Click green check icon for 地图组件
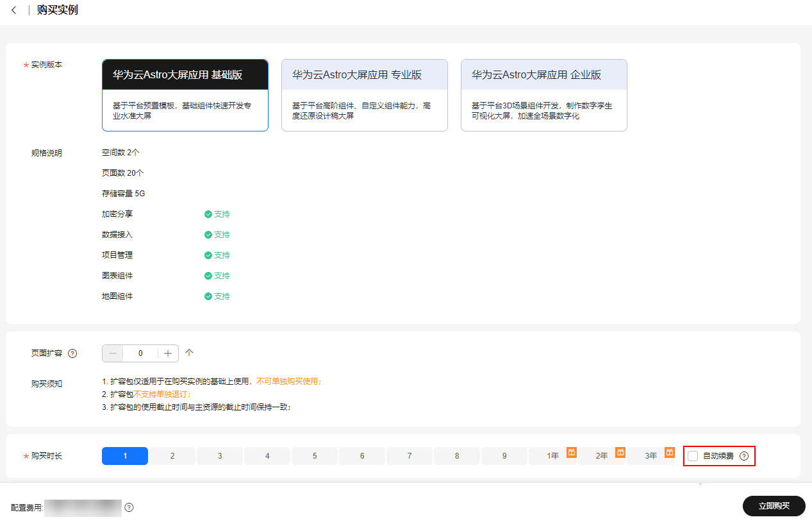The width and height of the screenshot is (812, 524). [208, 296]
